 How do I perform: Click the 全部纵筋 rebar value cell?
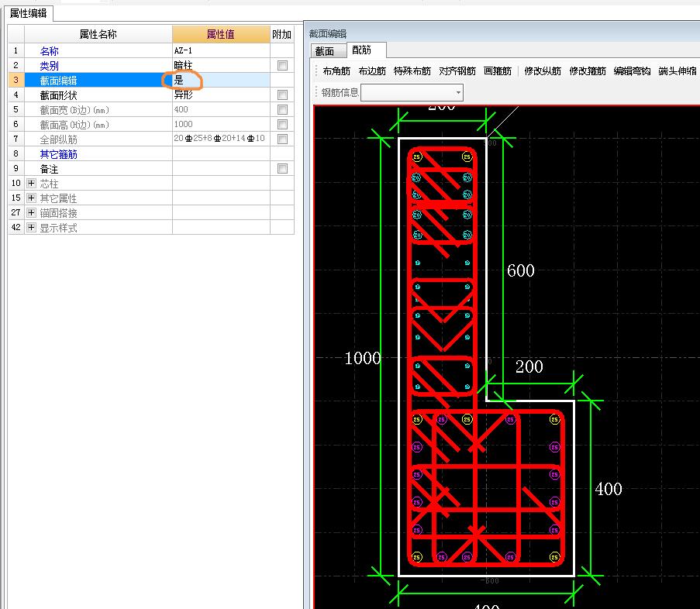[221, 139]
